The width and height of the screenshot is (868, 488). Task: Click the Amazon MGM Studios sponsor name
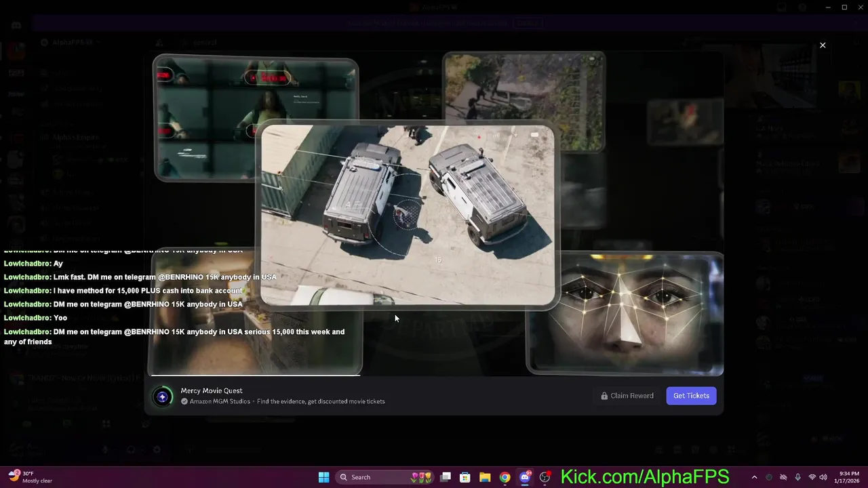pyautogui.click(x=220, y=401)
